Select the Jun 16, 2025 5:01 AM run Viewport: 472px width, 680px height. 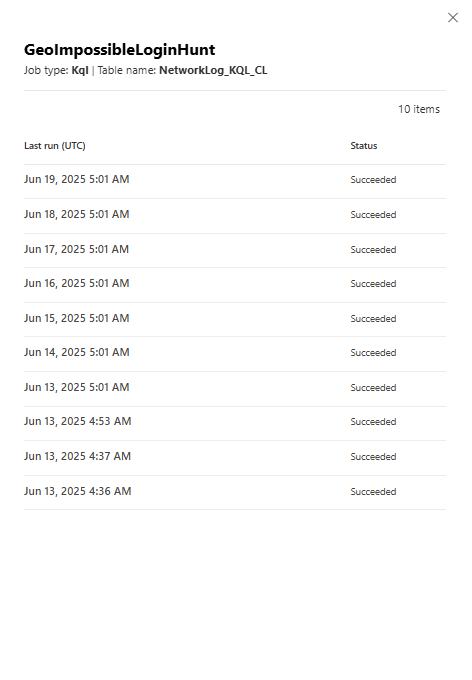pos(235,285)
